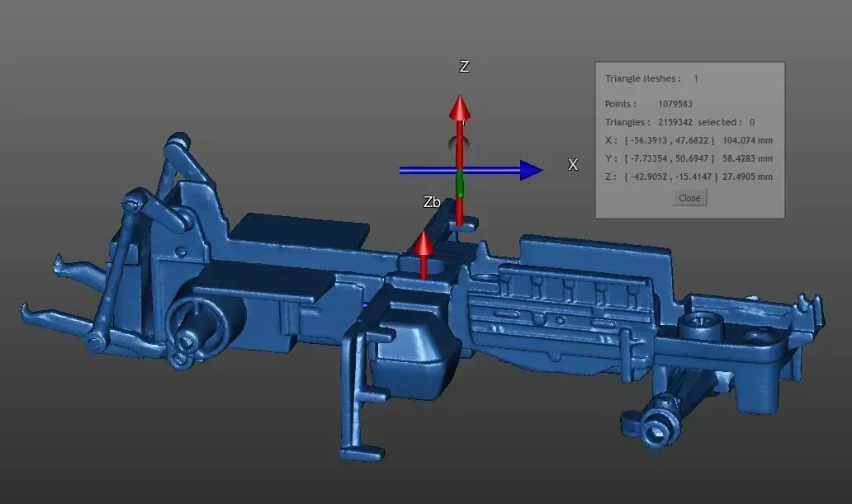The width and height of the screenshot is (852, 504).
Task: Click the 'X' axis label
Action: [x=573, y=165]
